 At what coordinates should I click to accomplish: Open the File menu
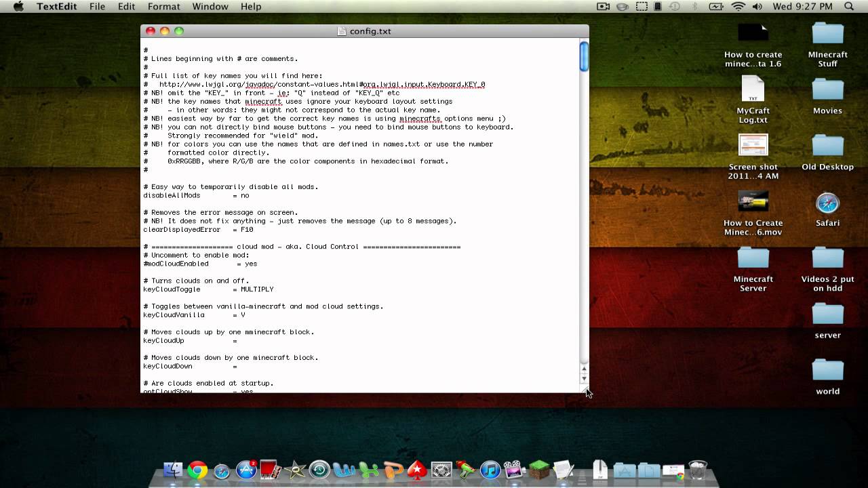pos(97,6)
